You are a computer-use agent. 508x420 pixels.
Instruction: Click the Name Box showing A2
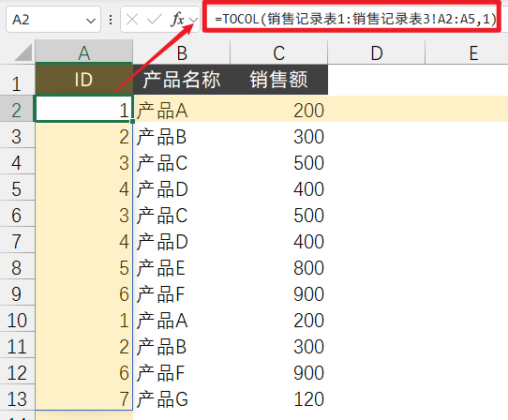click(x=53, y=20)
